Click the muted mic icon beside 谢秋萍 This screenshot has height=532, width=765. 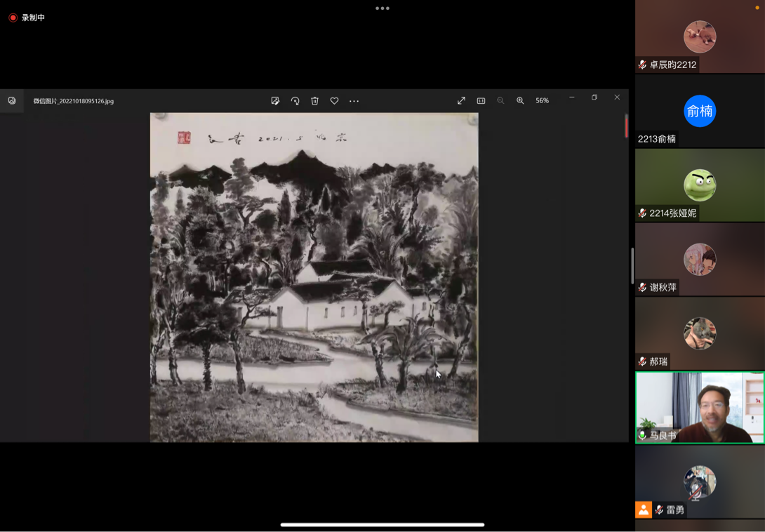pos(642,287)
